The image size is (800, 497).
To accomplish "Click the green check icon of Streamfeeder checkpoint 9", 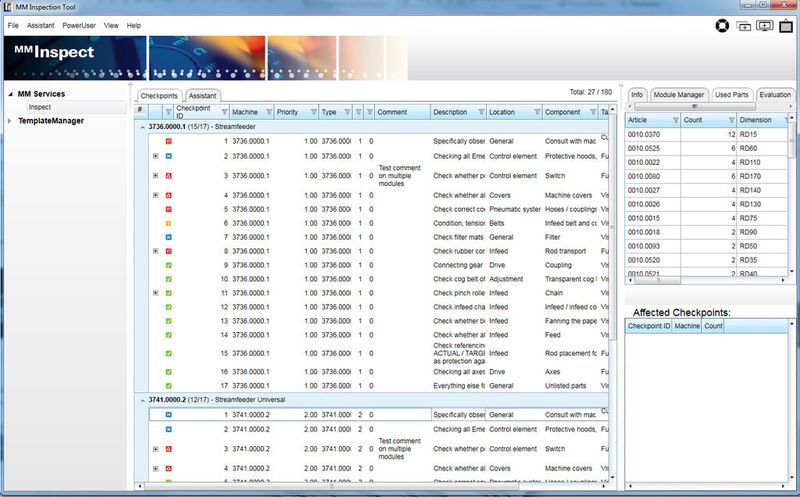I will point(169,265).
